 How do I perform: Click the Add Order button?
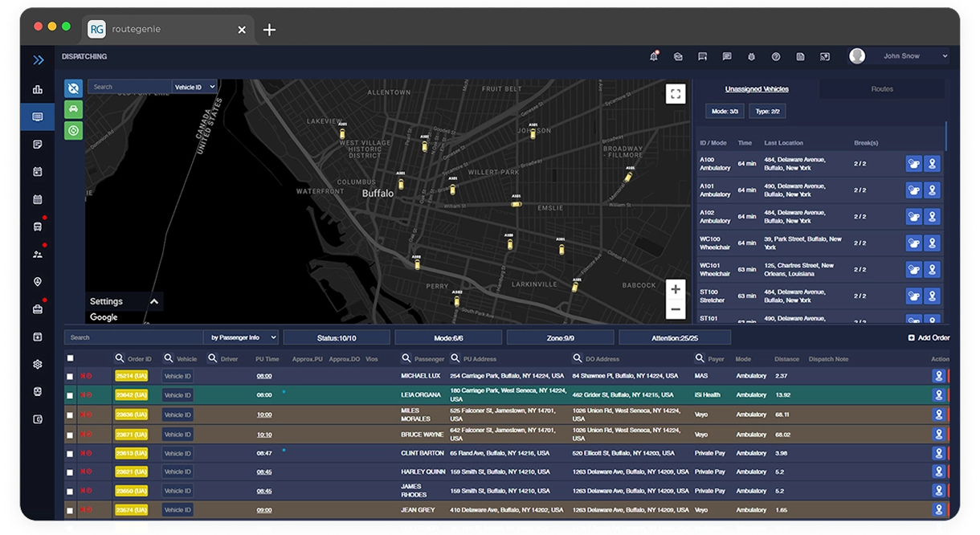point(928,336)
